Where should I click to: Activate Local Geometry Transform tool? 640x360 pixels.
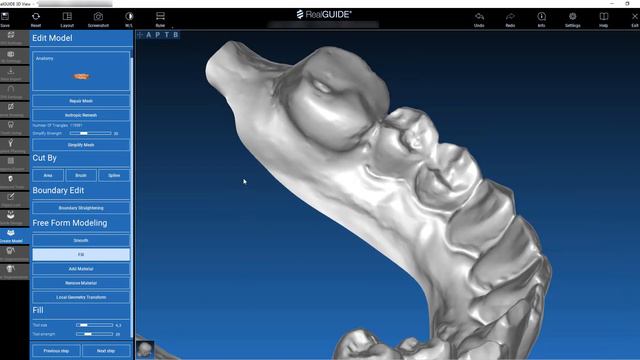81,297
